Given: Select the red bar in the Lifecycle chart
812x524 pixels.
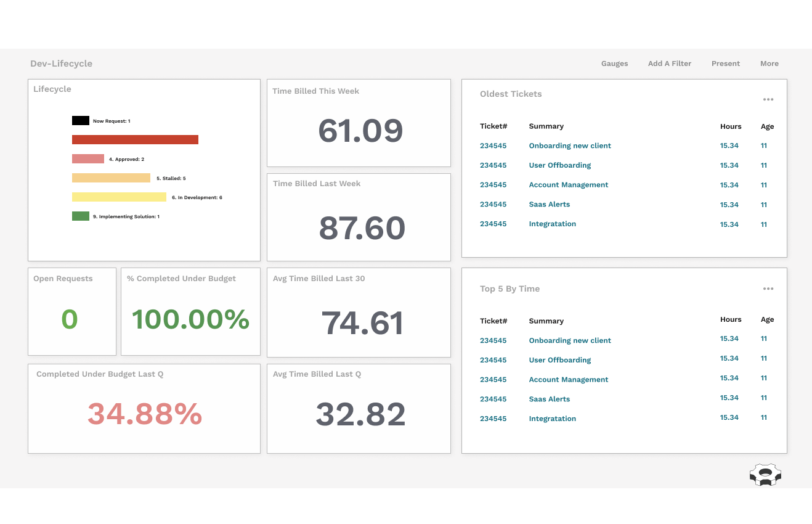Looking at the screenshot, I should (135, 139).
